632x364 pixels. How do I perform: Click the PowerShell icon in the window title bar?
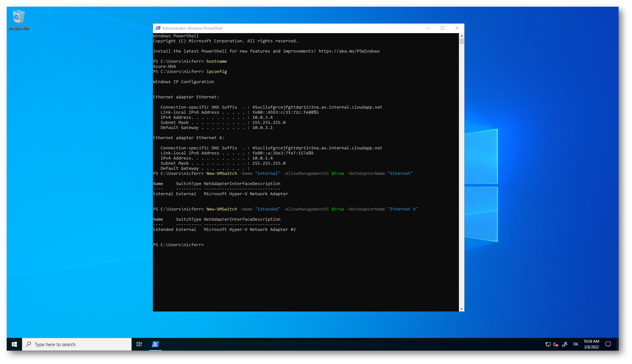(x=158, y=28)
